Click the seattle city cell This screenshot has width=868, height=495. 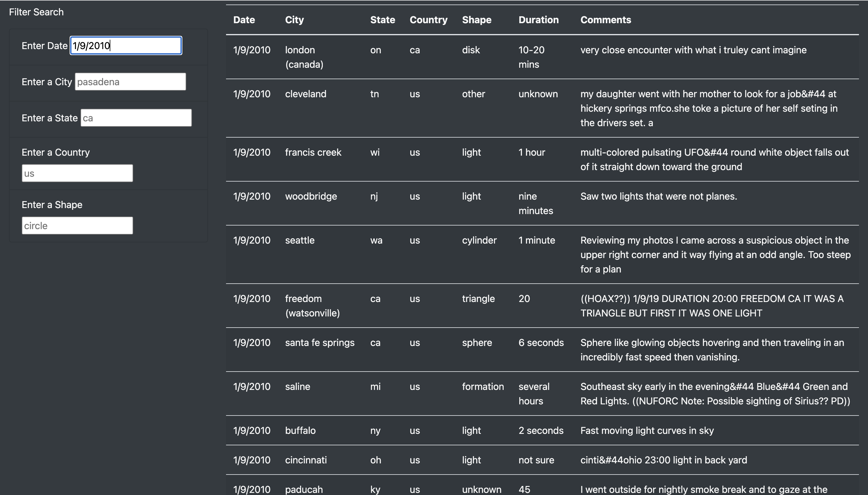[x=299, y=240]
